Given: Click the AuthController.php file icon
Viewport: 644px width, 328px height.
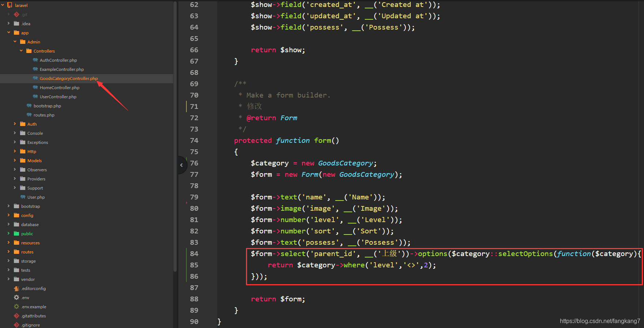Looking at the screenshot, I should coord(35,60).
